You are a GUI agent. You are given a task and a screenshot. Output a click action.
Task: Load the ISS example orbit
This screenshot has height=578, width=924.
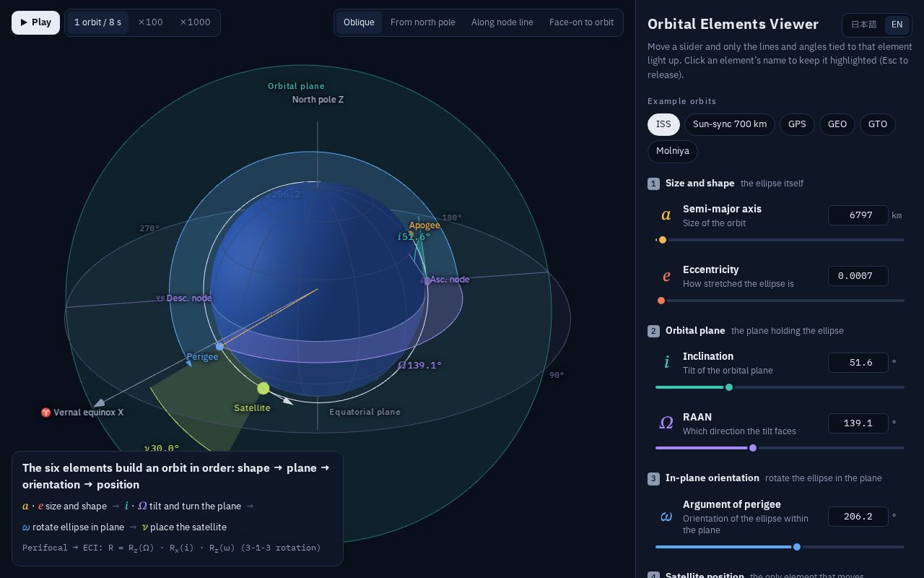[663, 124]
